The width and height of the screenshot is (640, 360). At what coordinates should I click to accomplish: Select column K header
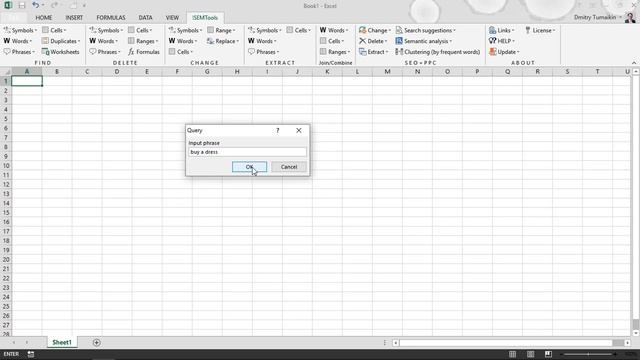(x=327, y=71)
